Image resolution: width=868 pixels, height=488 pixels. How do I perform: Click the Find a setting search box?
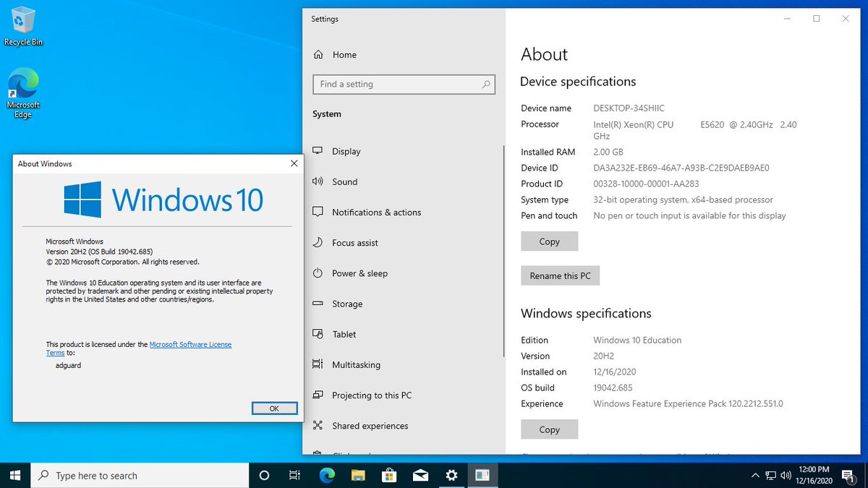click(398, 85)
